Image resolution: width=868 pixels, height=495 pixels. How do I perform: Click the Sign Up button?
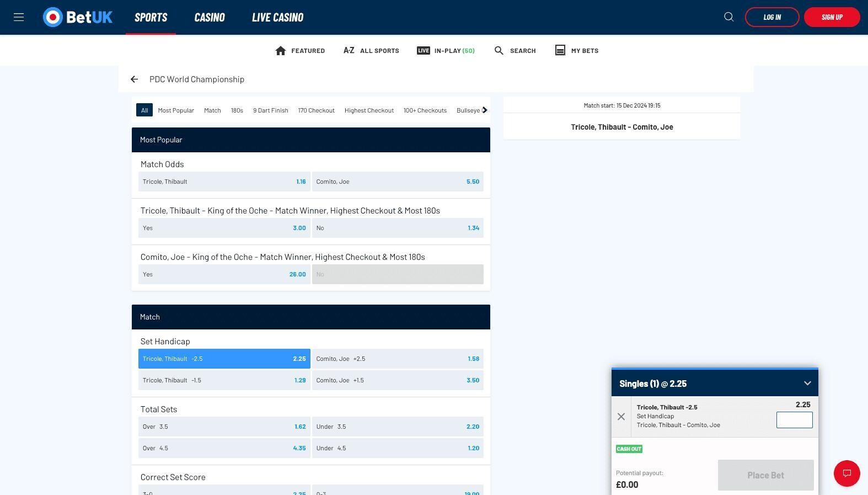(832, 17)
